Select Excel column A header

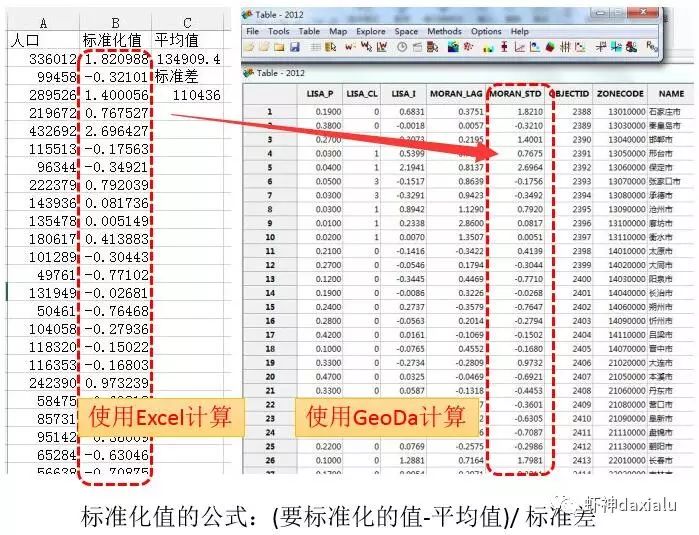(43, 23)
